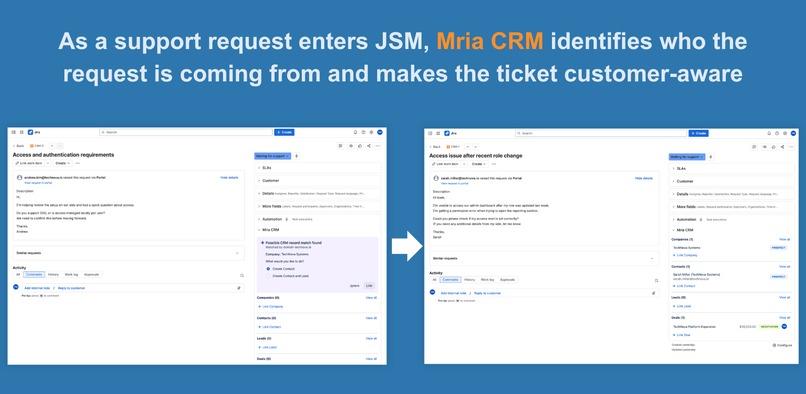Image resolution: width=806 pixels, height=394 pixels.
Task: Select Comments tab in role change ticket
Action: pyautogui.click(x=450, y=280)
